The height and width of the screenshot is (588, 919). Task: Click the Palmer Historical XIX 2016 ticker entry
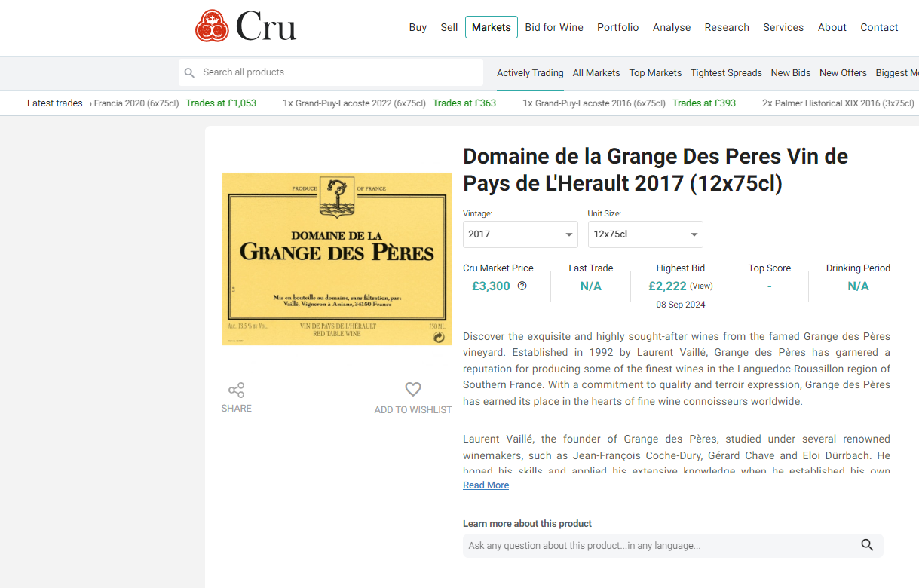coord(838,103)
